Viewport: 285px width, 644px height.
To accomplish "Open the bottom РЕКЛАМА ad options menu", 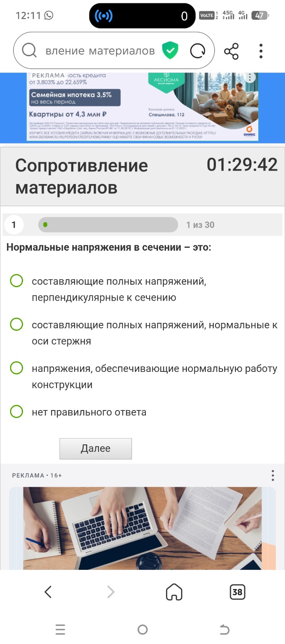I will pos(272,475).
